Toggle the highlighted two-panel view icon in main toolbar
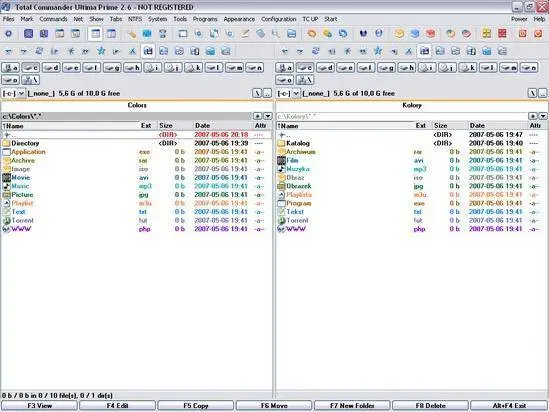The width and height of the screenshot is (549, 412). (95, 34)
